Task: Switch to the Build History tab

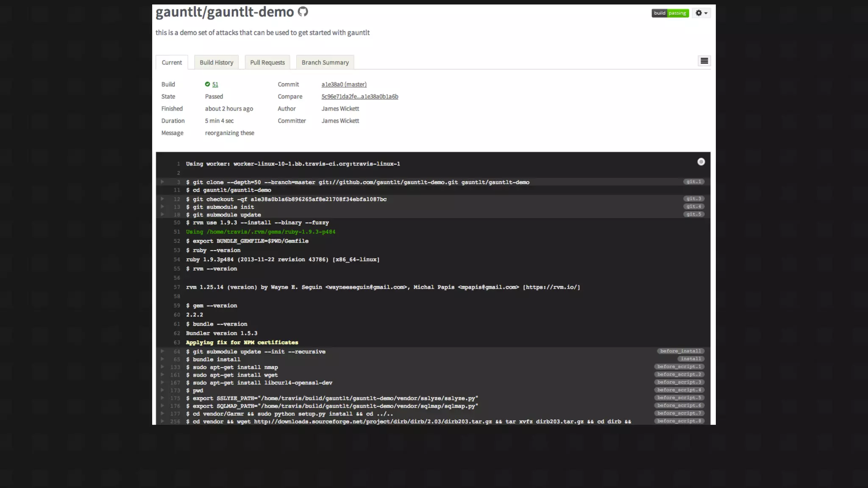Action: pyautogui.click(x=216, y=62)
